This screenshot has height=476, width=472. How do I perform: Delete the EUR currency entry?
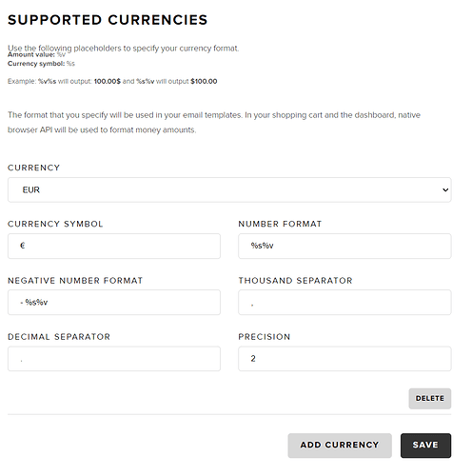pos(430,398)
